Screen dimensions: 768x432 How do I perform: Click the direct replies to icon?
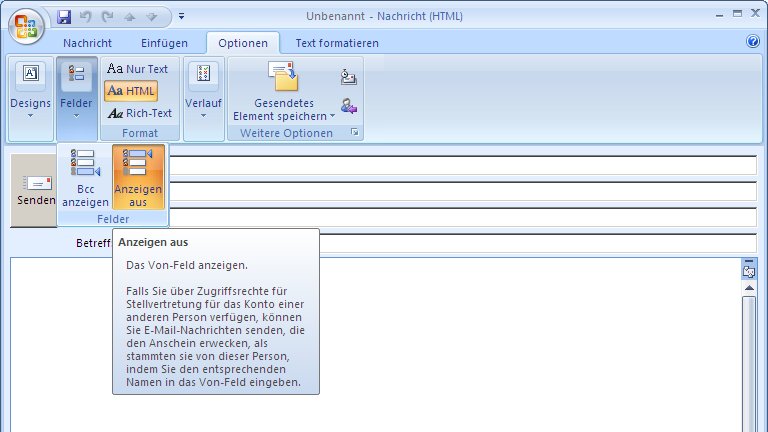[348, 106]
